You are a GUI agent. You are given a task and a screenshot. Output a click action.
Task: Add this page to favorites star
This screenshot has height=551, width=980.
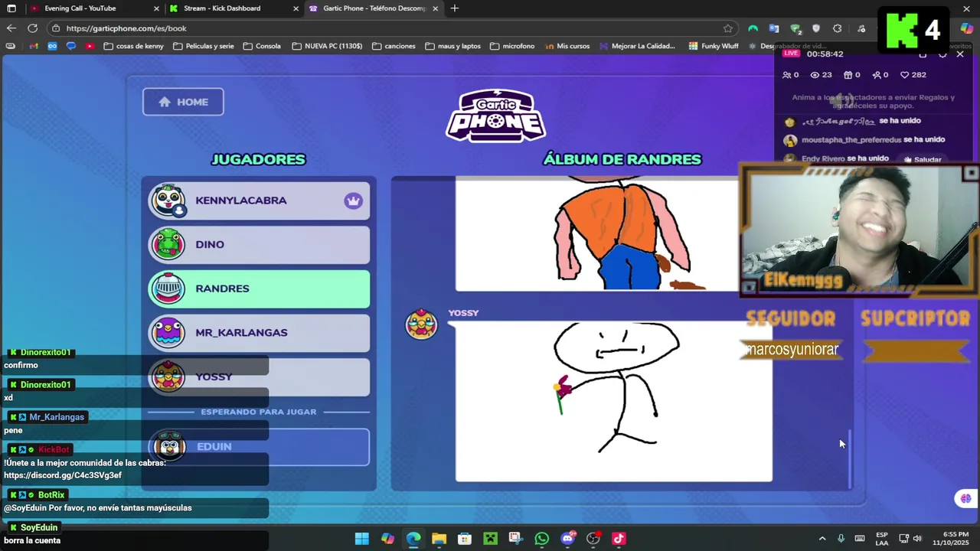[728, 28]
